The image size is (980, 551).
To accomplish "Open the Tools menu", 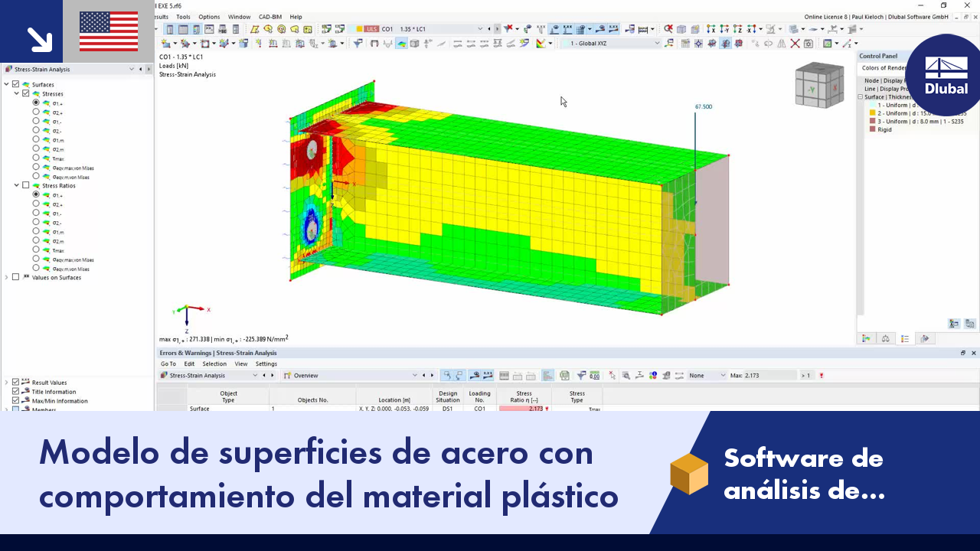I will click(183, 17).
